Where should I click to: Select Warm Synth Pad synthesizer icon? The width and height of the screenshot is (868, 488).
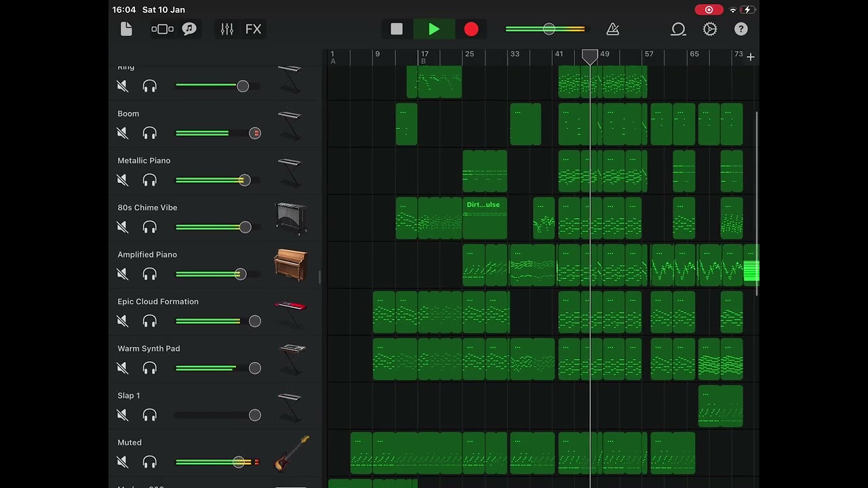pyautogui.click(x=292, y=359)
